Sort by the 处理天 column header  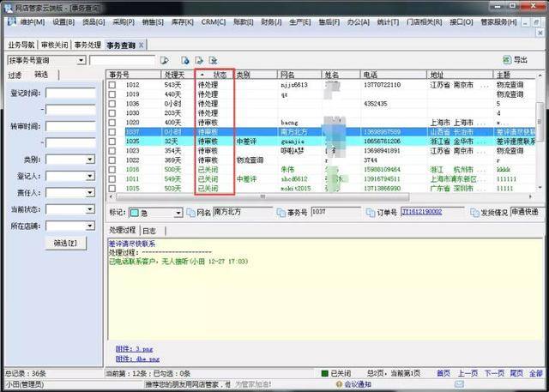point(178,75)
